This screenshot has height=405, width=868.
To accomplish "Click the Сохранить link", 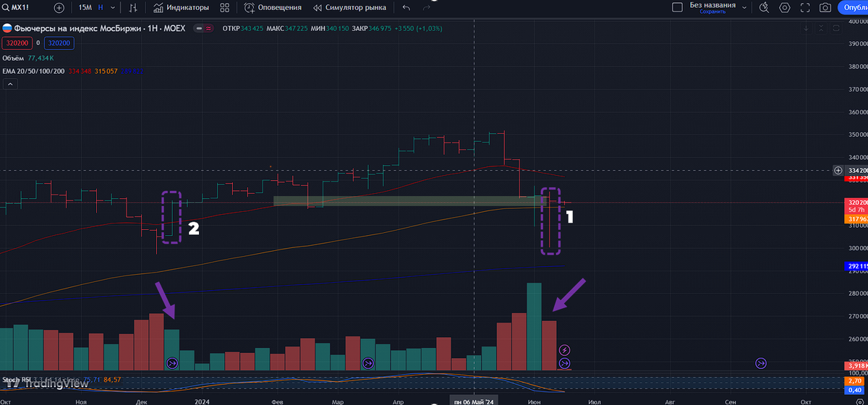I will click(x=712, y=12).
